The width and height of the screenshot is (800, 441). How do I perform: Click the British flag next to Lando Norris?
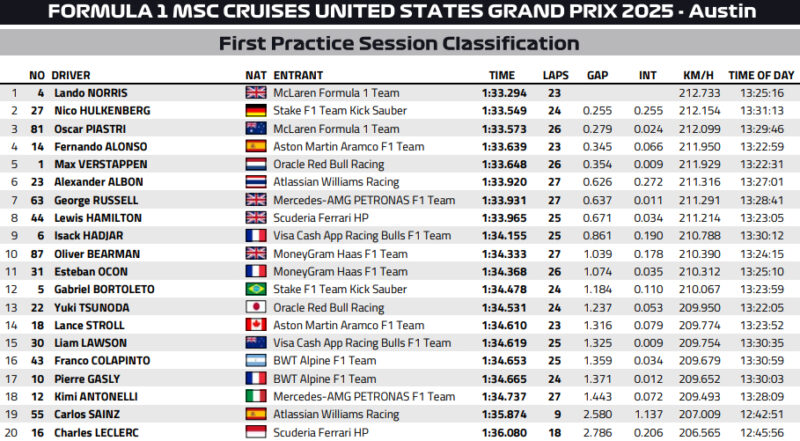click(256, 92)
